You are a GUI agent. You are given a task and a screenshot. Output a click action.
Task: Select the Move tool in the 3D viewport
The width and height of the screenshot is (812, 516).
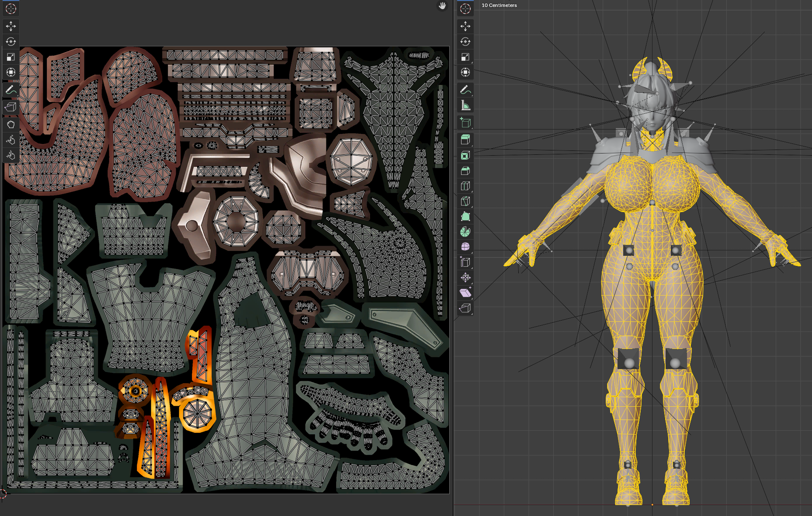pyautogui.click(x=465, y=26)
